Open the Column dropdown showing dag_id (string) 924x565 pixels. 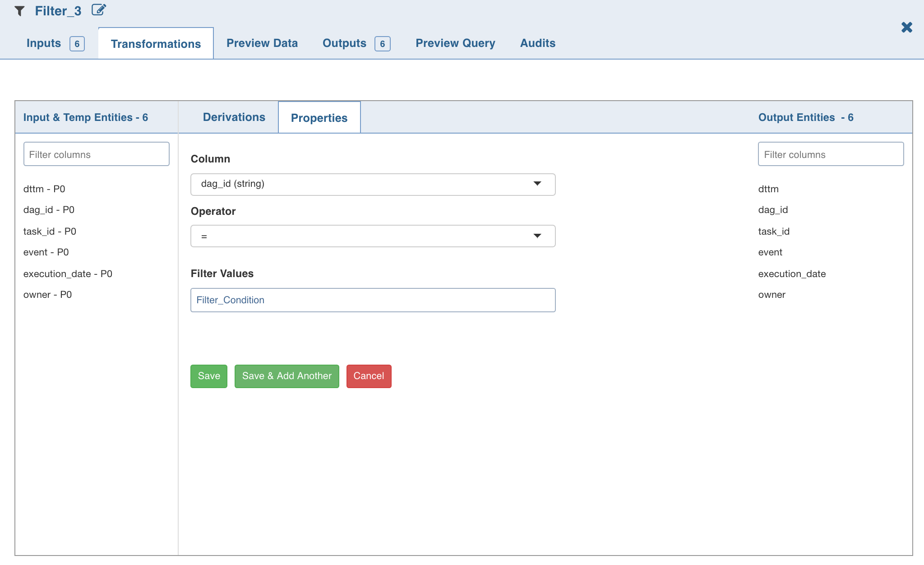point(373,185)
